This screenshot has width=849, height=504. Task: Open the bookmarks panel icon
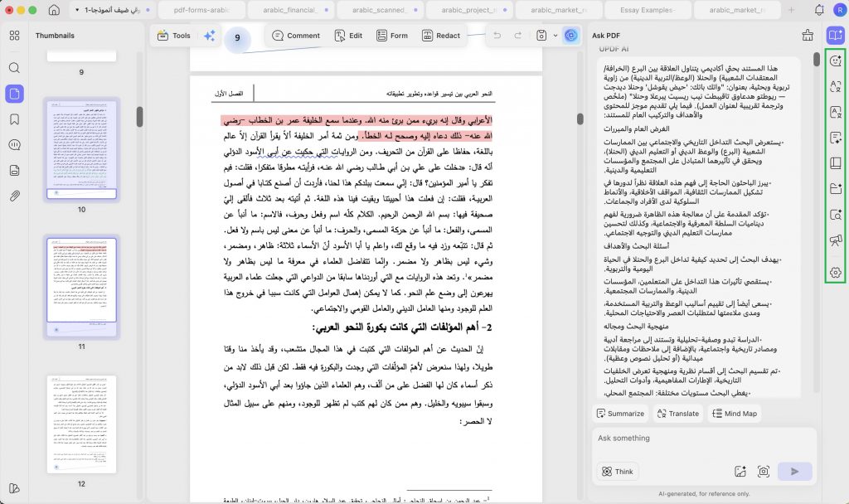coord(15,119)
